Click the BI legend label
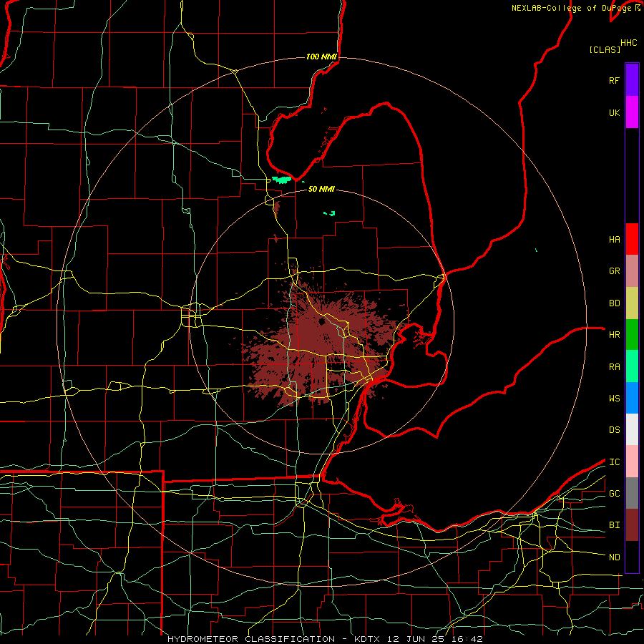This screenshot has height=644, width=644. point(614,525)
